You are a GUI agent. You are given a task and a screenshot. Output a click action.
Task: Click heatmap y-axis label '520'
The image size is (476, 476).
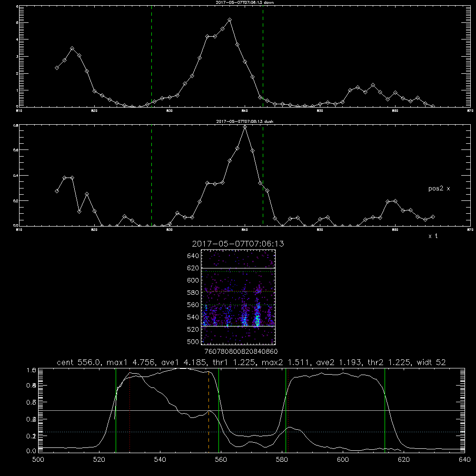[193, 329]
